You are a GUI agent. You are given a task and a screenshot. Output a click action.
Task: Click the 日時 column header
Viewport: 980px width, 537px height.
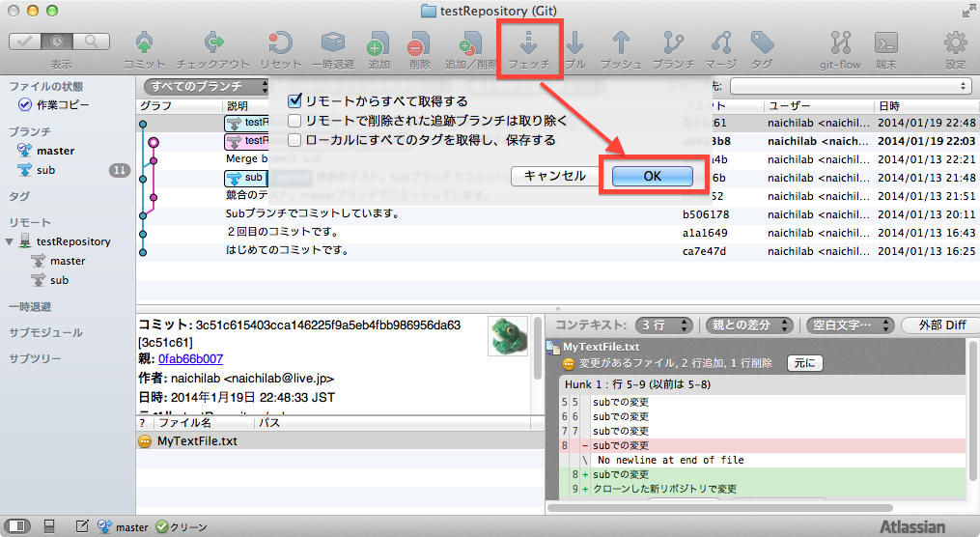click(x=927, y=105)
